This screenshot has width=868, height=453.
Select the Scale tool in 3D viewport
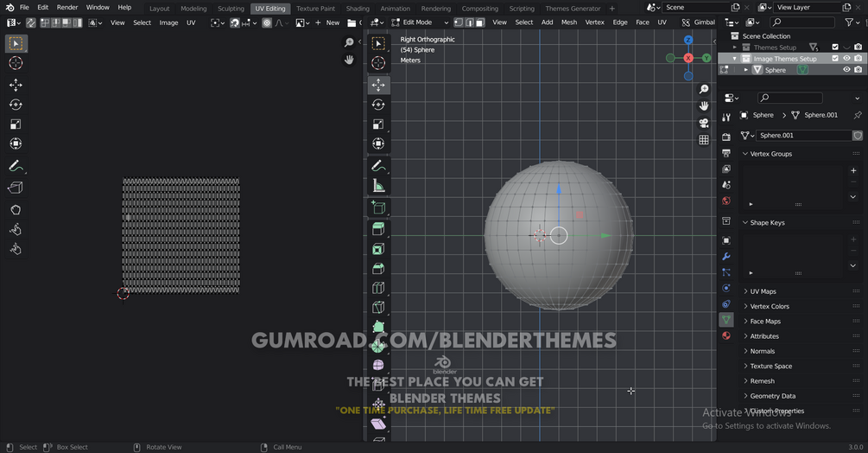(378, 124)
